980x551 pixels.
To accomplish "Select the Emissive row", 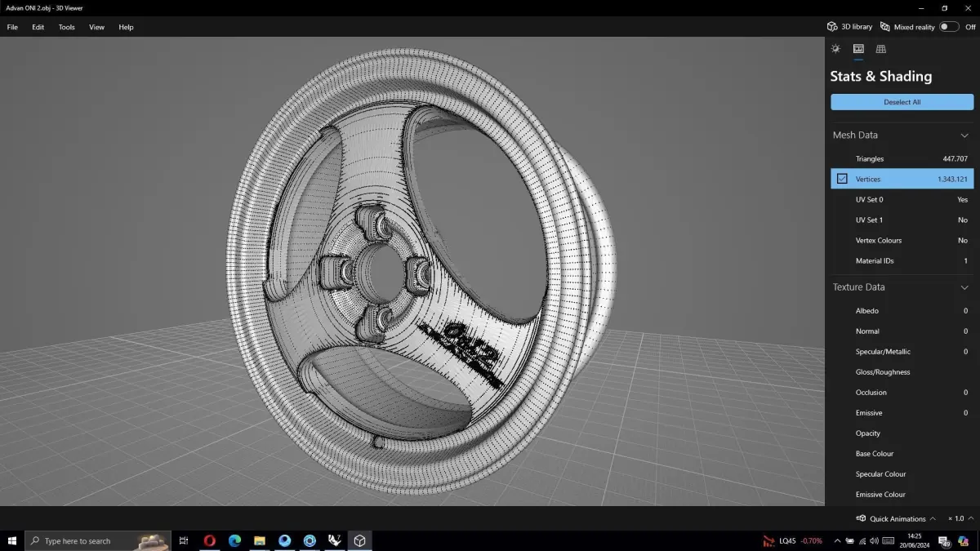I will coord(902,412).
